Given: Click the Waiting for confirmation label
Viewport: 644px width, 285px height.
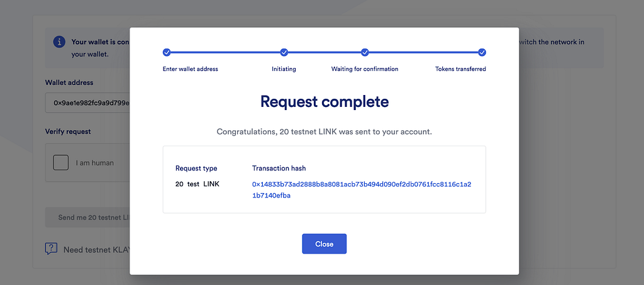Looking at the screenshot, I should point(365,69).
